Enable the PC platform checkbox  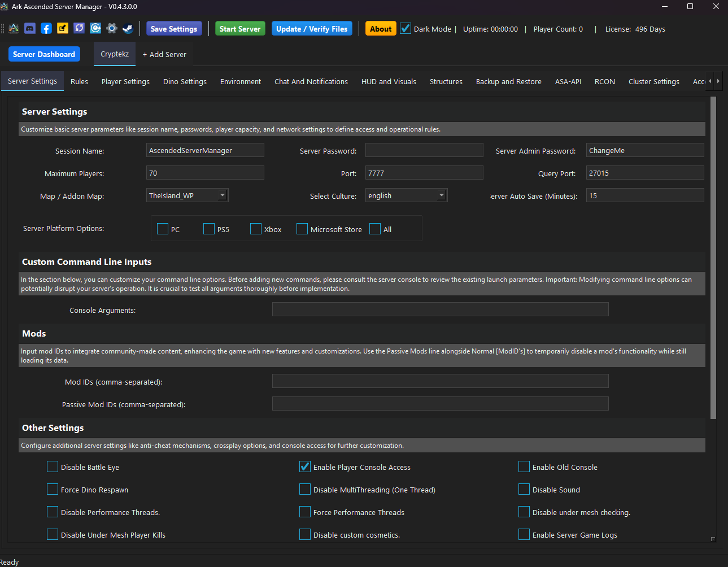pos(163,229)
